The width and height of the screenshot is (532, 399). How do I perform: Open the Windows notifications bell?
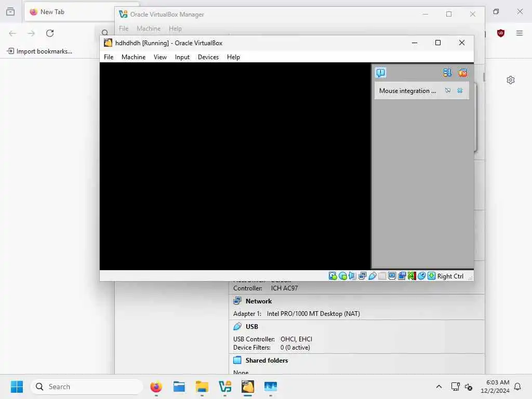click(517, 387)
